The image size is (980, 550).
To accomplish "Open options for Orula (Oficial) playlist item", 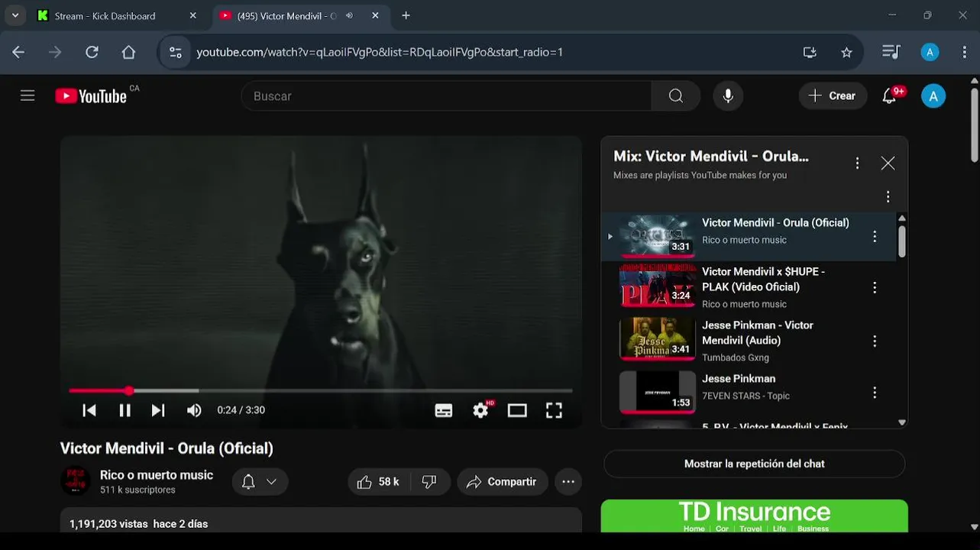I will point(875,236).
